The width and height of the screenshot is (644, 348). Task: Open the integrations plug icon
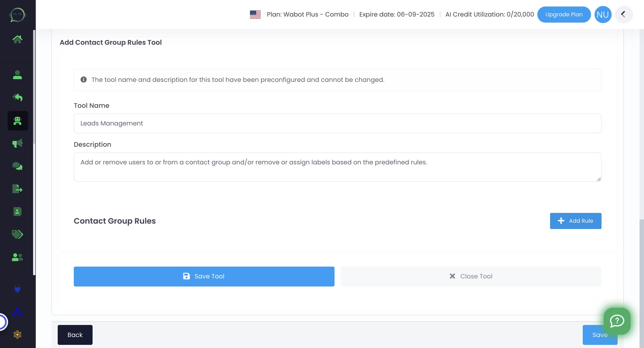click(x=17, y=289)
